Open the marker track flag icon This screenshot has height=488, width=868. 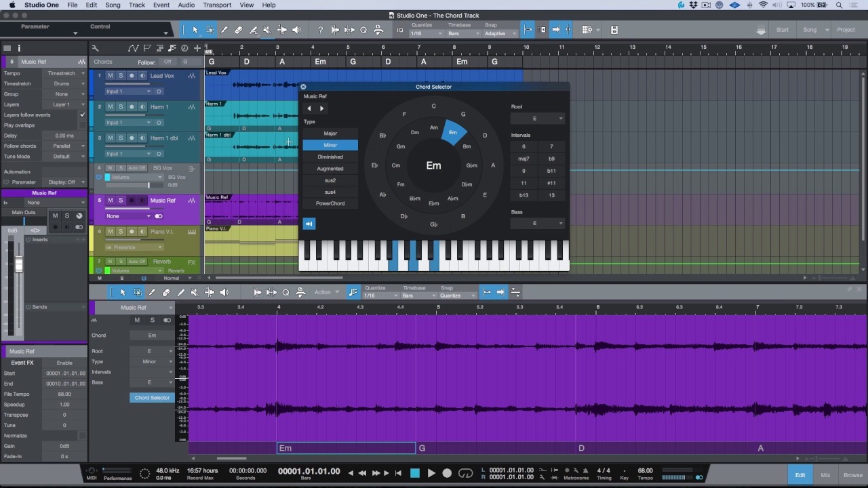(x=147, y=48)
